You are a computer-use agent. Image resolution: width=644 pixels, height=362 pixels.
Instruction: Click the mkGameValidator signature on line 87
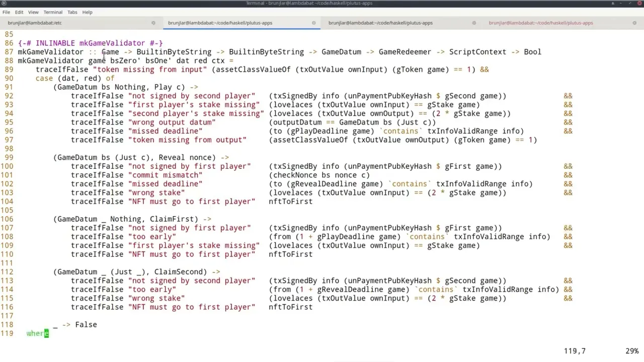tap(50, 51)
